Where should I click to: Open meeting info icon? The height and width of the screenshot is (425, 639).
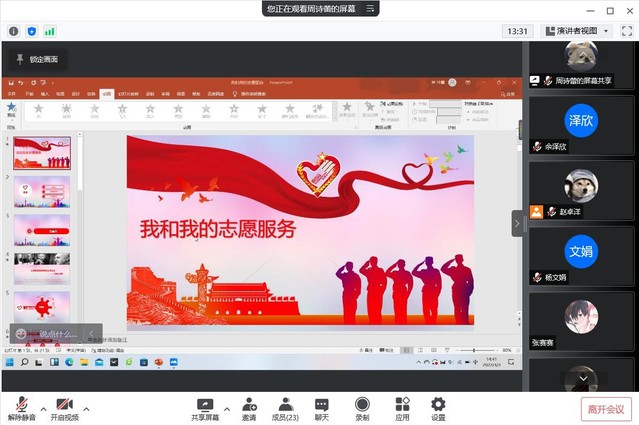pyautogui.click(x=13, y=31)
